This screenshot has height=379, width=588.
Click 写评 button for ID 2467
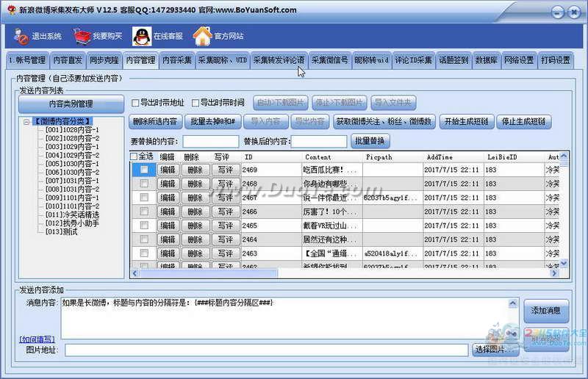point(226,198)
